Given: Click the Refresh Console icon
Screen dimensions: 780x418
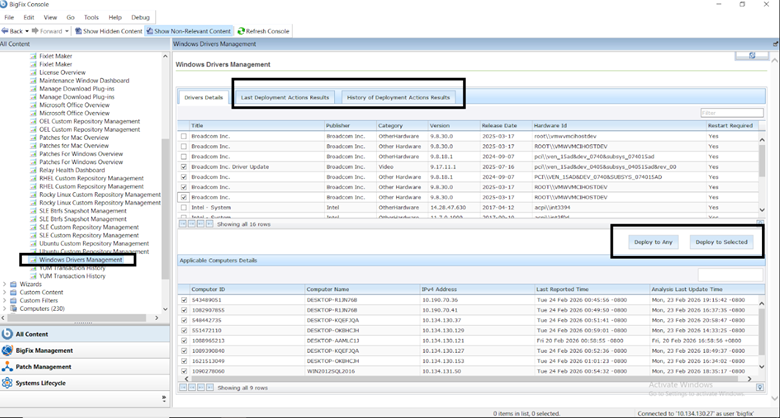Looking at the screenshot, I should click(240, 31).
